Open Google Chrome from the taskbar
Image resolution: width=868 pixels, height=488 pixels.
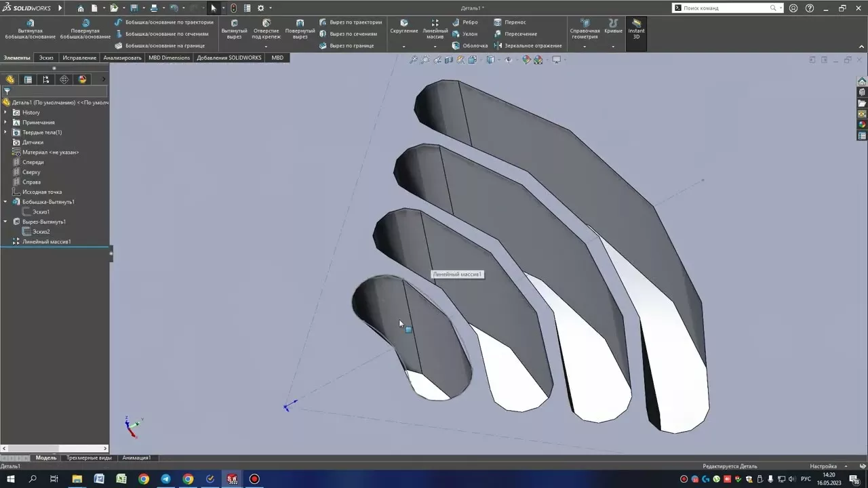coord(144,479)
